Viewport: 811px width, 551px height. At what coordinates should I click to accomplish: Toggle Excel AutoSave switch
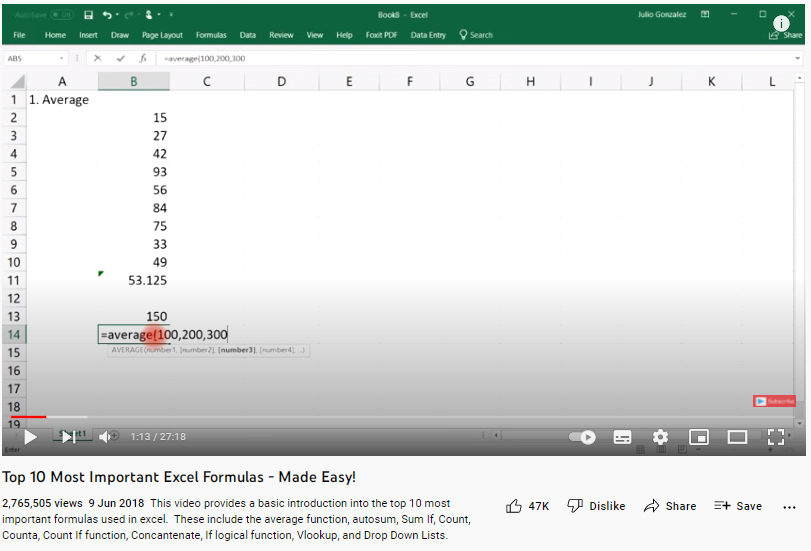click(x=62, y=15)
